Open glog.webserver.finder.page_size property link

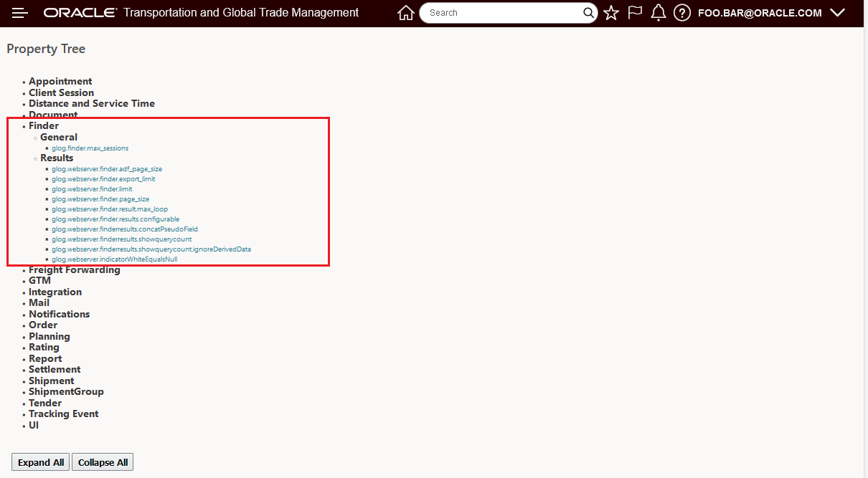pos(100,199)
